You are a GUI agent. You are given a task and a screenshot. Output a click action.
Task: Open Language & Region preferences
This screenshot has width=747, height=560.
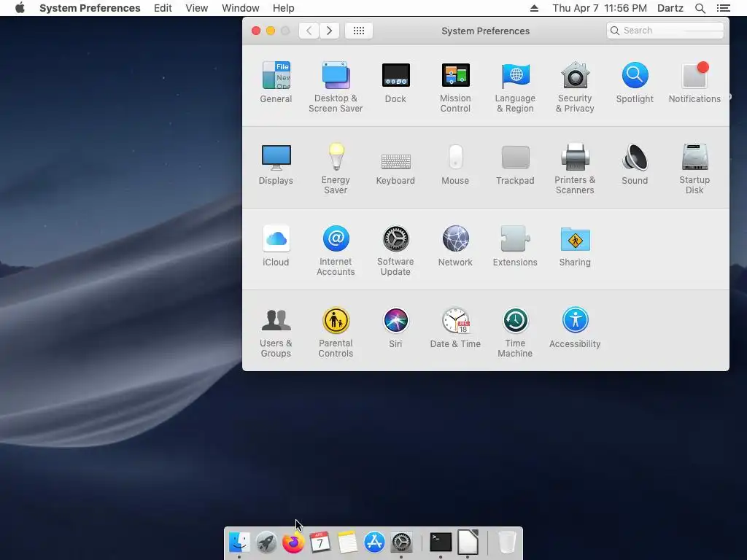(515, 87)
